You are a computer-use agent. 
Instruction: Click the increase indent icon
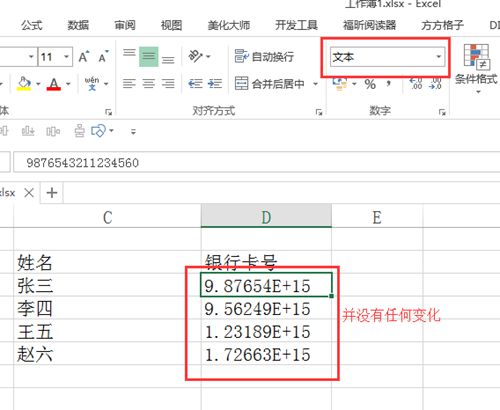215,83
